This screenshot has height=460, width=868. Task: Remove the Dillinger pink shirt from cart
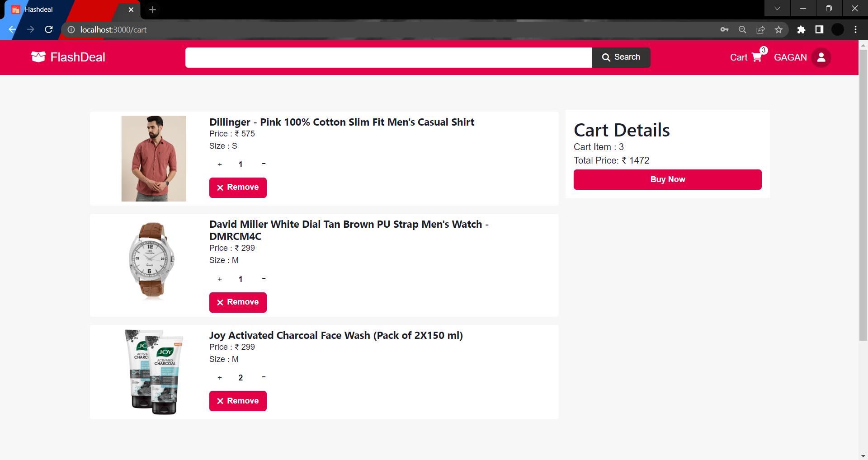click(237, 188)
